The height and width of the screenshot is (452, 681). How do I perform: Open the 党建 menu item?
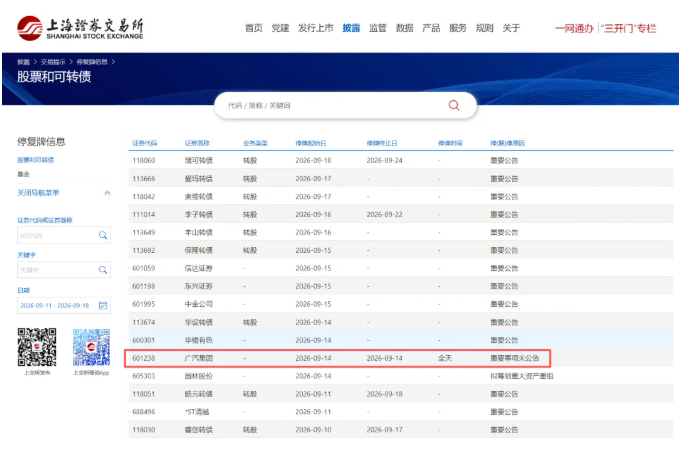click(x=280, y=28)
